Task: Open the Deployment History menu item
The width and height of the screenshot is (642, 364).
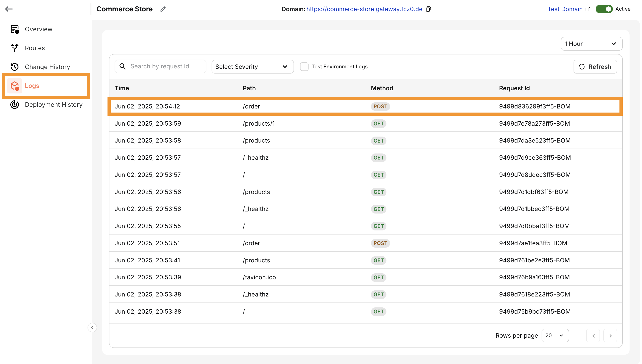Action: tap(54, 104)
